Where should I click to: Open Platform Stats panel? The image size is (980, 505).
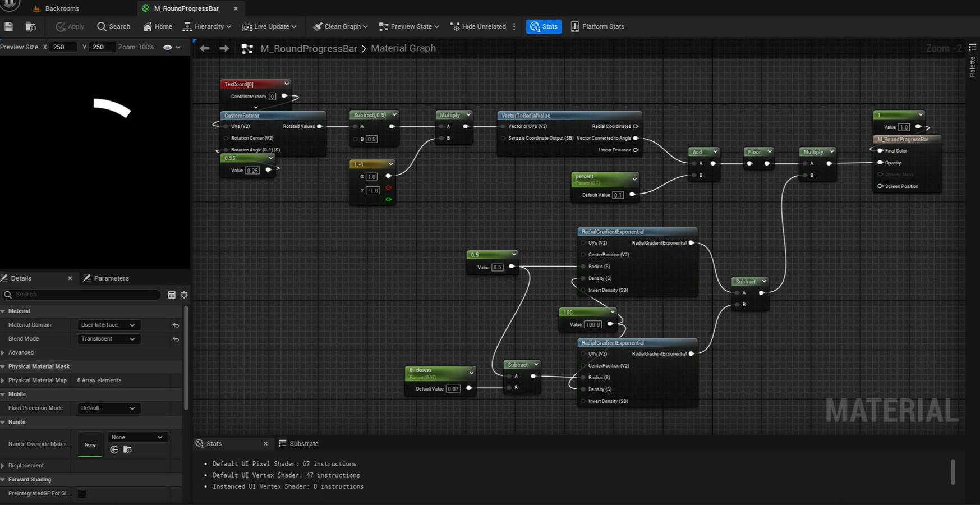coord(597,26)
